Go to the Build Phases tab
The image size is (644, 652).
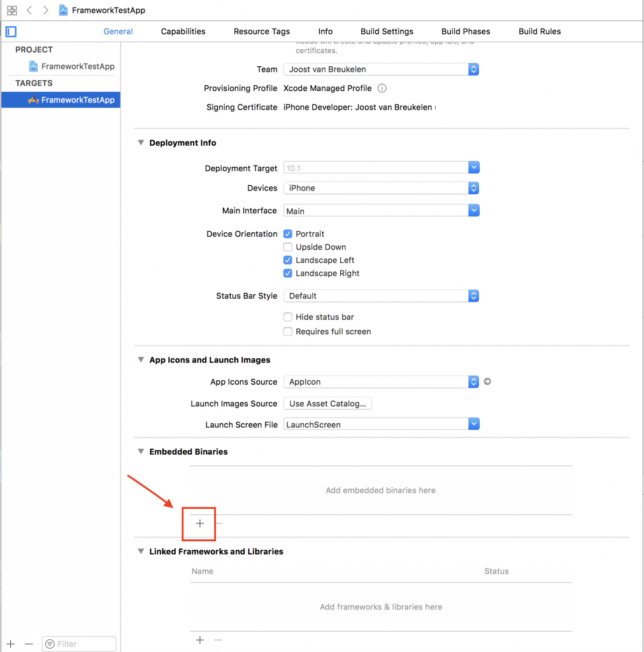(x=466, y=32)
